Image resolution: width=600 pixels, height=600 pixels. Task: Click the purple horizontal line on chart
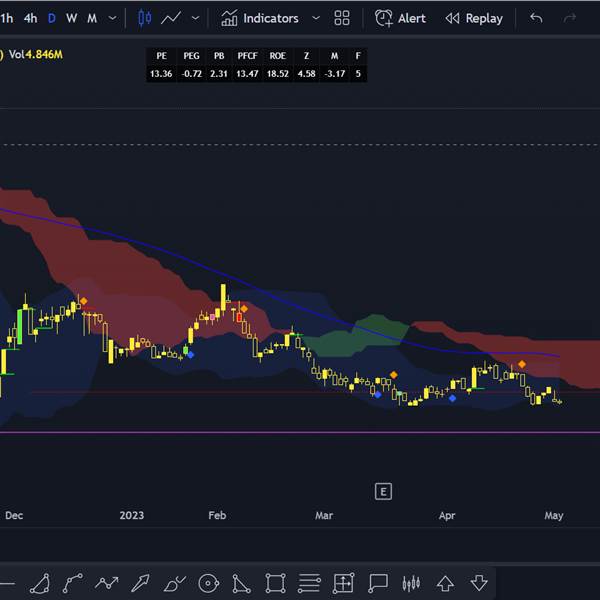pos(300,432)
